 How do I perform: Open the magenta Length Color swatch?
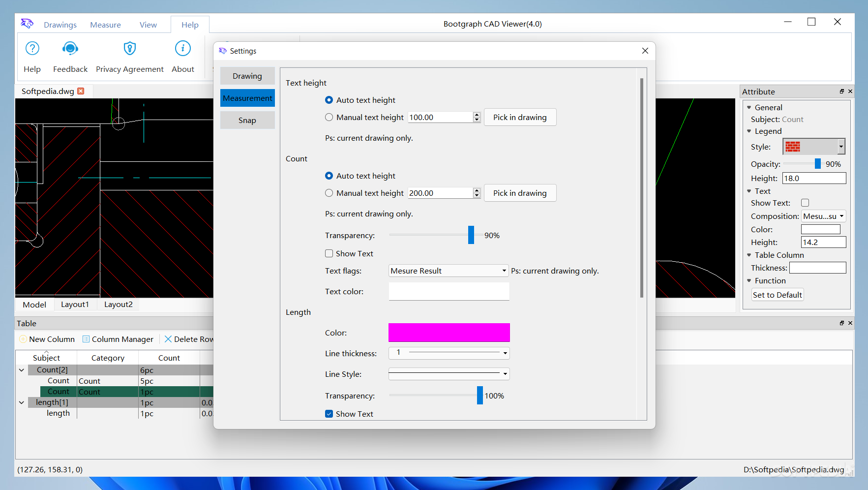tap(449, 333)
